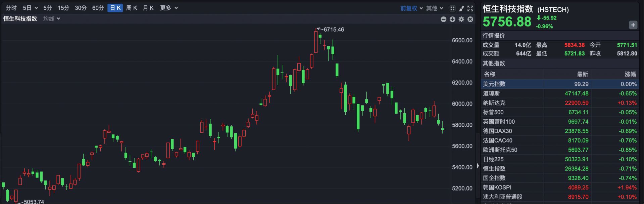644x204 pixels.
Task: Enter fullscreen chart mode
Action: [470, 8]
